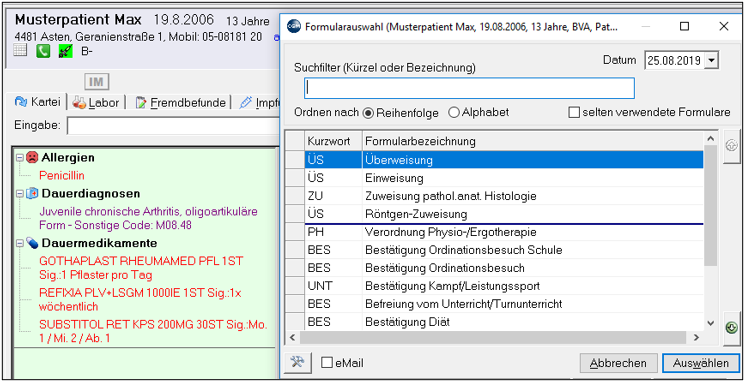Select the Alphabet sort option

[x=454, y=113]
